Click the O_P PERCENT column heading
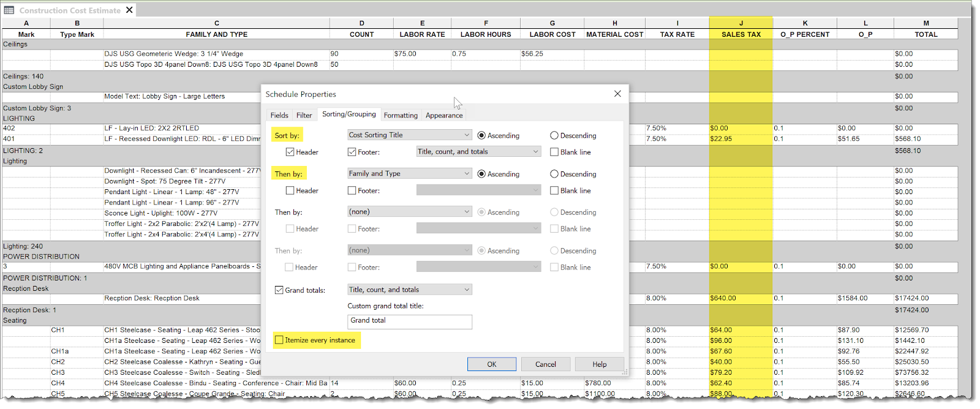 pyautogui.click(x=805, y=34)
